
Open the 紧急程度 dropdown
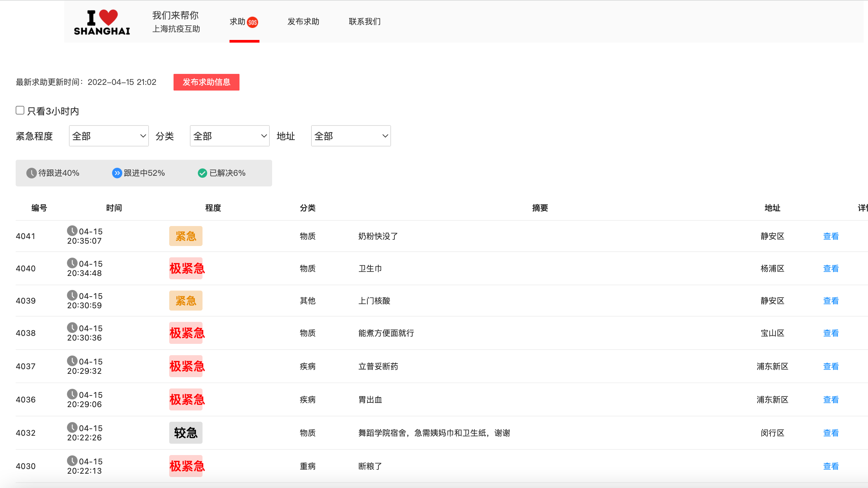coord(109,136)
